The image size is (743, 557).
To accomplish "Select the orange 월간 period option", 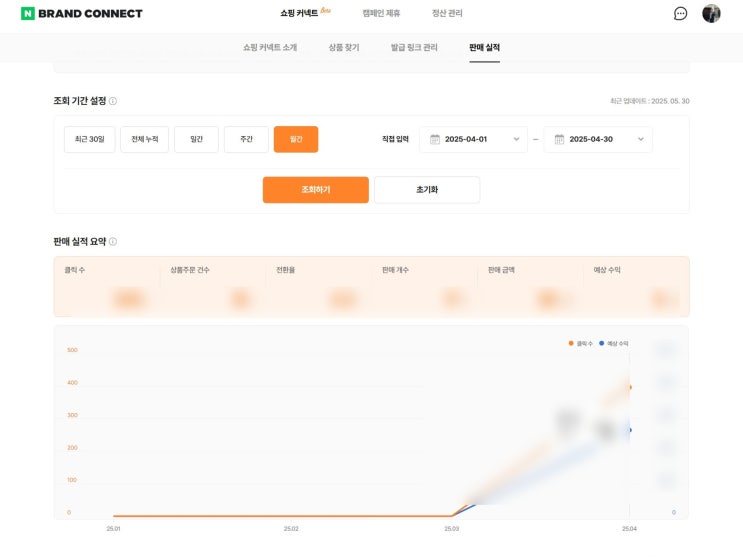I will [296, 139].
